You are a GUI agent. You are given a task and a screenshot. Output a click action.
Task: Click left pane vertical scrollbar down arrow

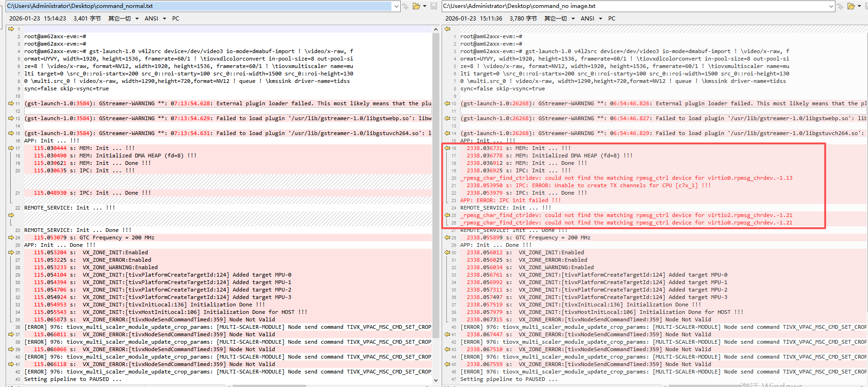[436, 380]
